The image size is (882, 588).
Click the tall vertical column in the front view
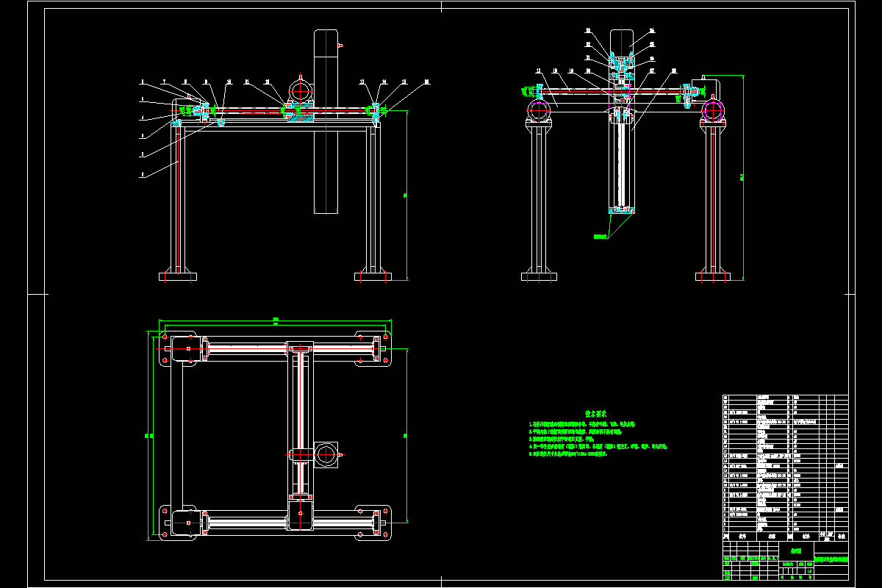click(326, 121)
